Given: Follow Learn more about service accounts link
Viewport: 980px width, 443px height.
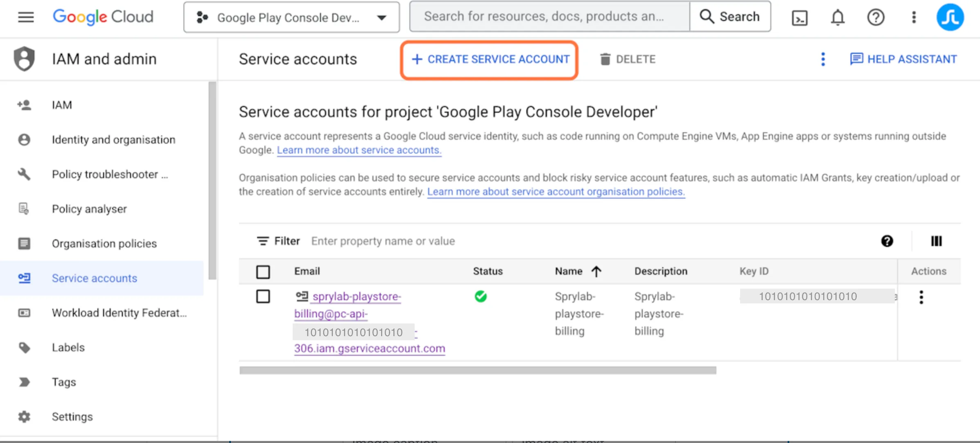Looking at the screenshot, I should [359, 150].
